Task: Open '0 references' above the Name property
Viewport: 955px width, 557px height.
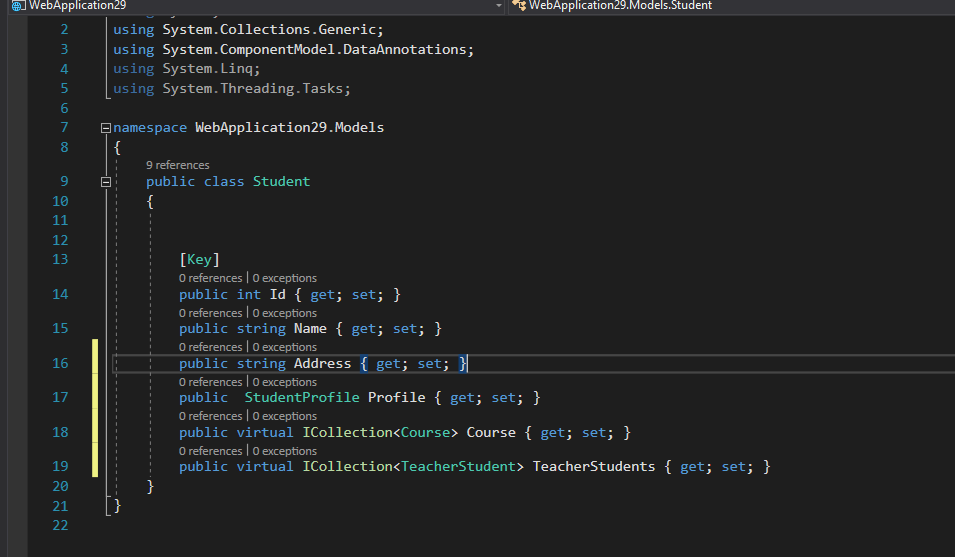Action: 210,313
